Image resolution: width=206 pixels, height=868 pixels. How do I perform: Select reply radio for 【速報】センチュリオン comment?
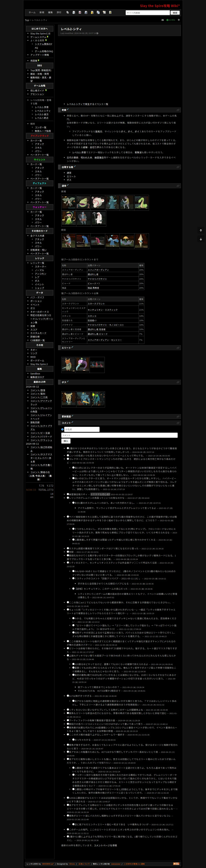(x=73, y=589)
